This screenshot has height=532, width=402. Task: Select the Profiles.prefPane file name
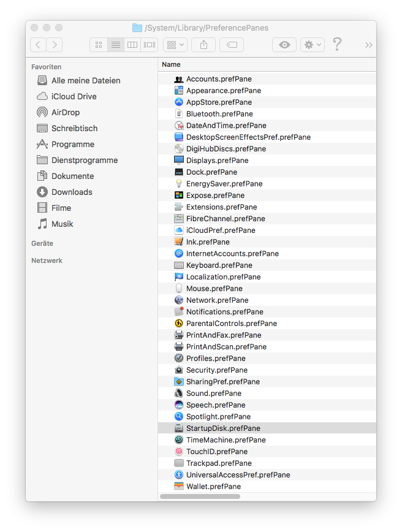coord(216,359)
